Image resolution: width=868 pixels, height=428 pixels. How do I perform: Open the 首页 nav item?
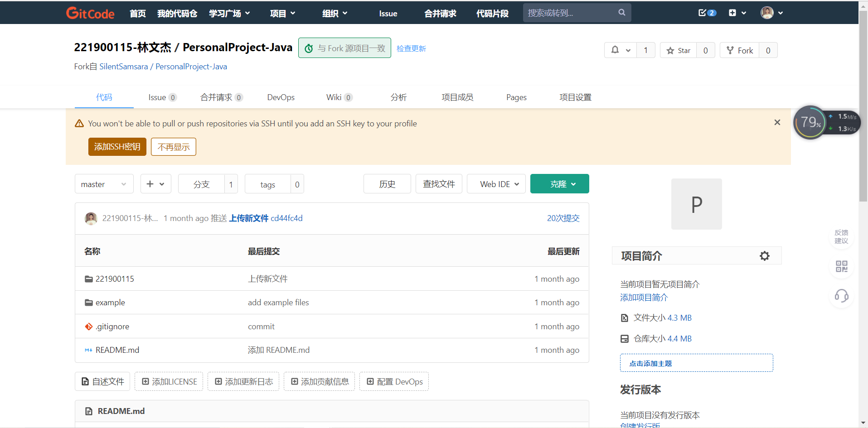[x=138, y=14]
